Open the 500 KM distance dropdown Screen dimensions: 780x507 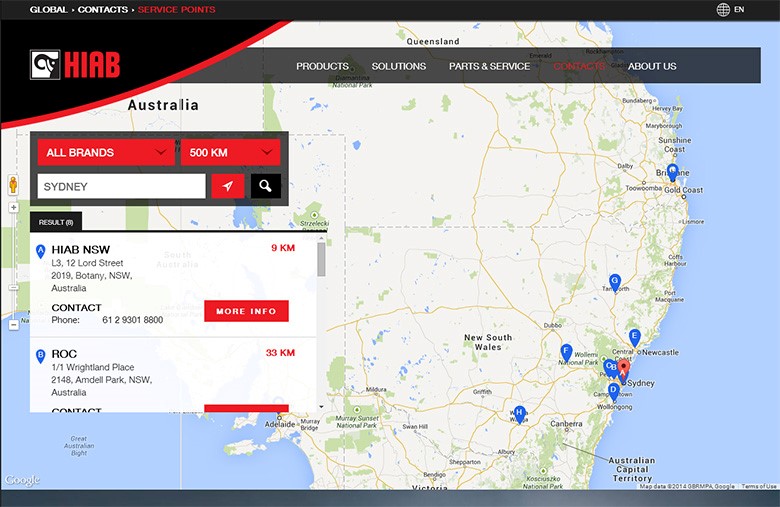pyautogui.click(x=230, y=153)
